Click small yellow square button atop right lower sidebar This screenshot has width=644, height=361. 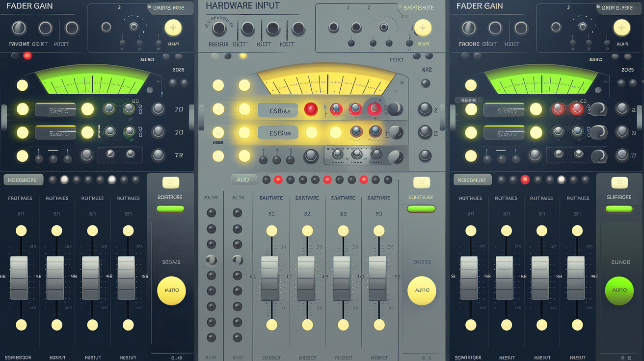[x=619, y=183]
